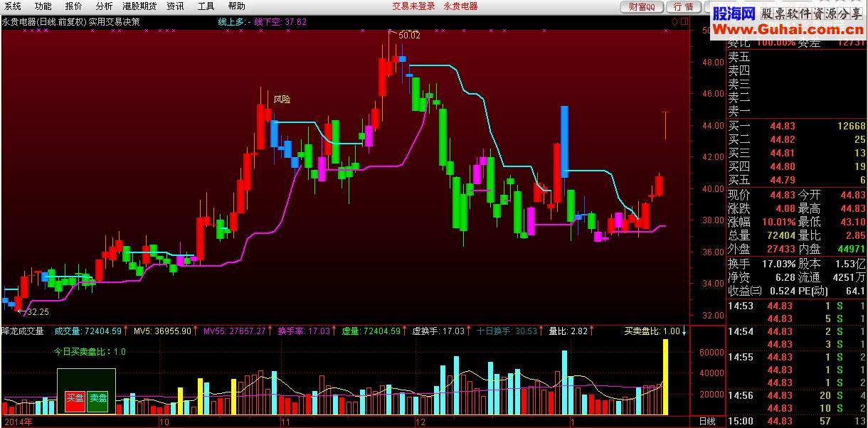
Task: Click the 买四 bid row price 44.80
Action: (x=783, y=167)
